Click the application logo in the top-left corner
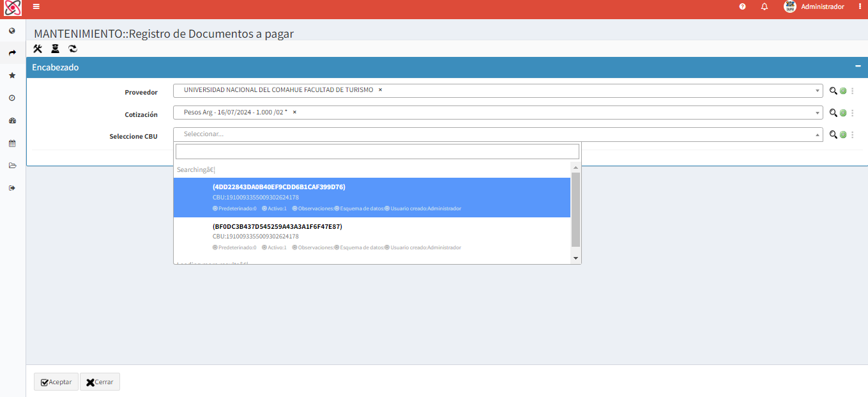This screenshot has width=868, height=397. (x=13, y=8)
